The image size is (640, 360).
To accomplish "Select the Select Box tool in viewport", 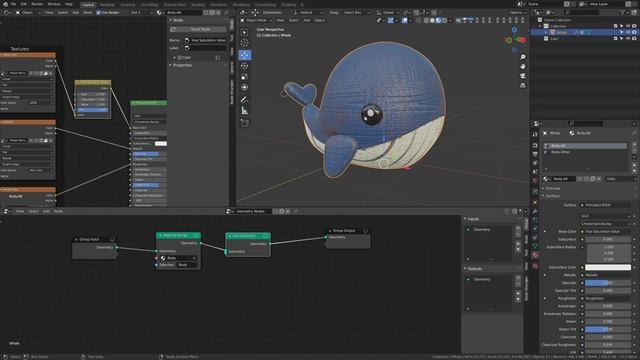I will click(244, 32).
